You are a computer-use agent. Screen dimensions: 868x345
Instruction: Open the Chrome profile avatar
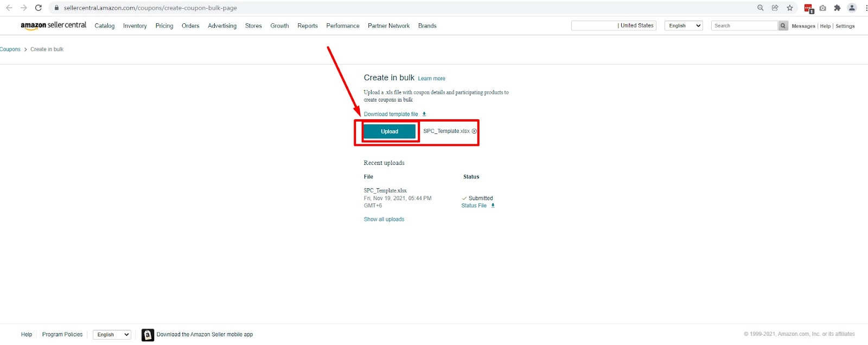852,8
